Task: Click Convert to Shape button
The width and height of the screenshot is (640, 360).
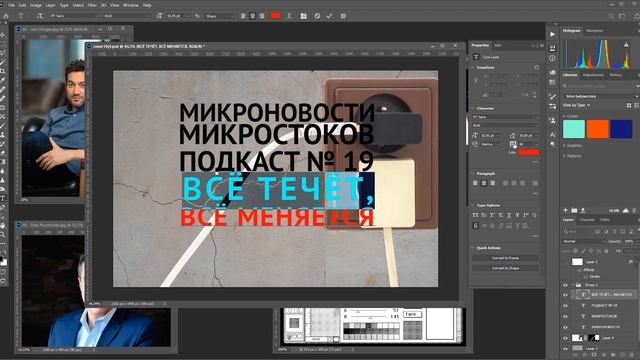Action: tap(505, 268)
